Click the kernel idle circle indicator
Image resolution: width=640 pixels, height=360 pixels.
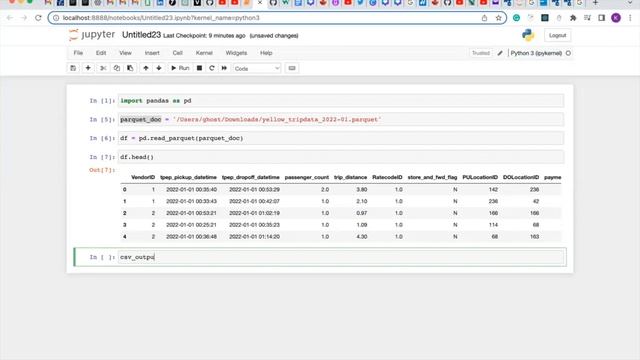tap(568, 53)
